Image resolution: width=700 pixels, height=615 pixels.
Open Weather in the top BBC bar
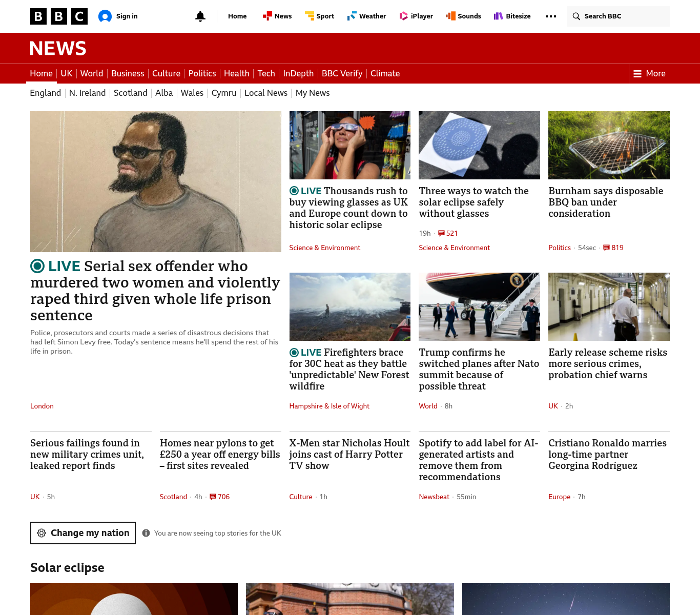367,16
